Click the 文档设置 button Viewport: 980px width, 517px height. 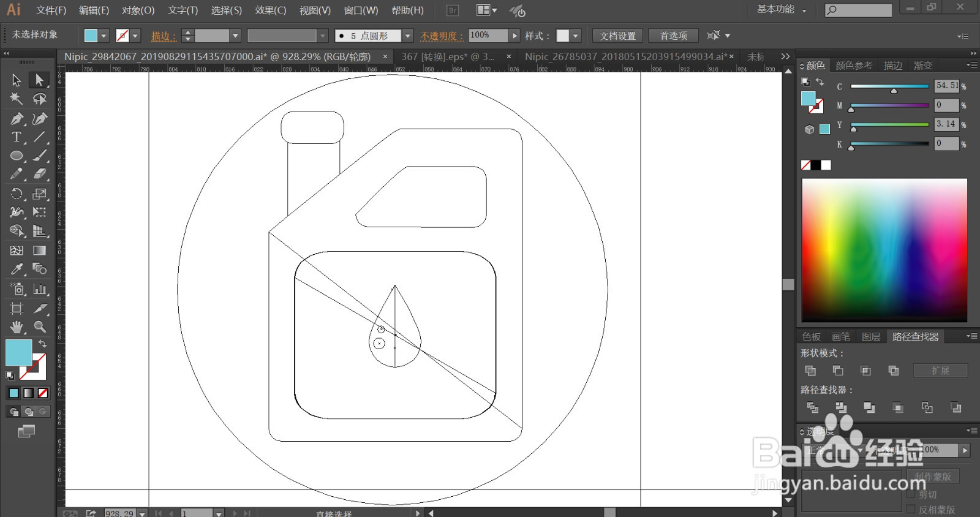(x=618, y=36)
